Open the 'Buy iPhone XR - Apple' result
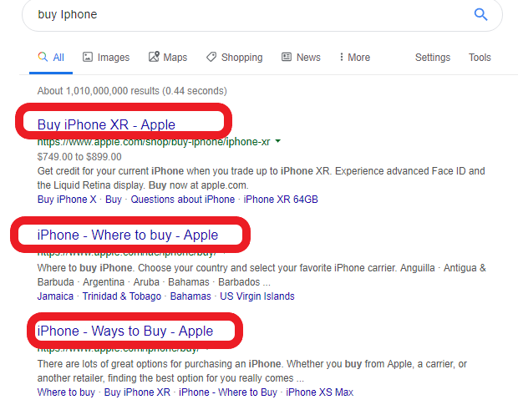 pos(106,124)
